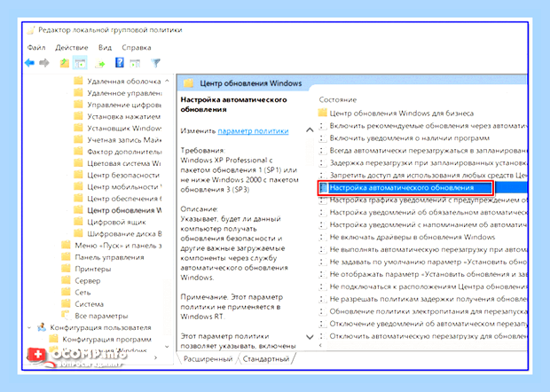Select Учетная запись Майкрософт folder

[x=117, y=140]
